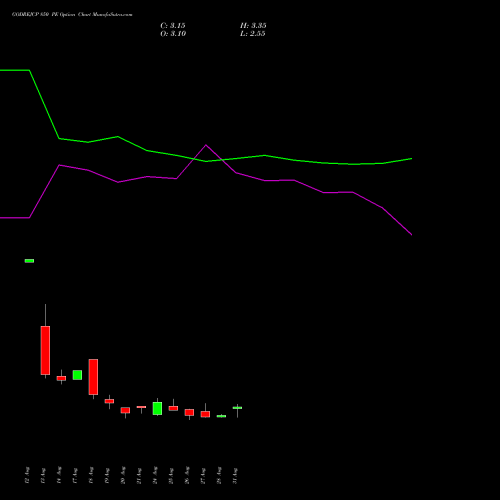Select the low value L: 2.55
Viewport: 500px width, 500px height.
pyautogui.click(x=253, y=34)
